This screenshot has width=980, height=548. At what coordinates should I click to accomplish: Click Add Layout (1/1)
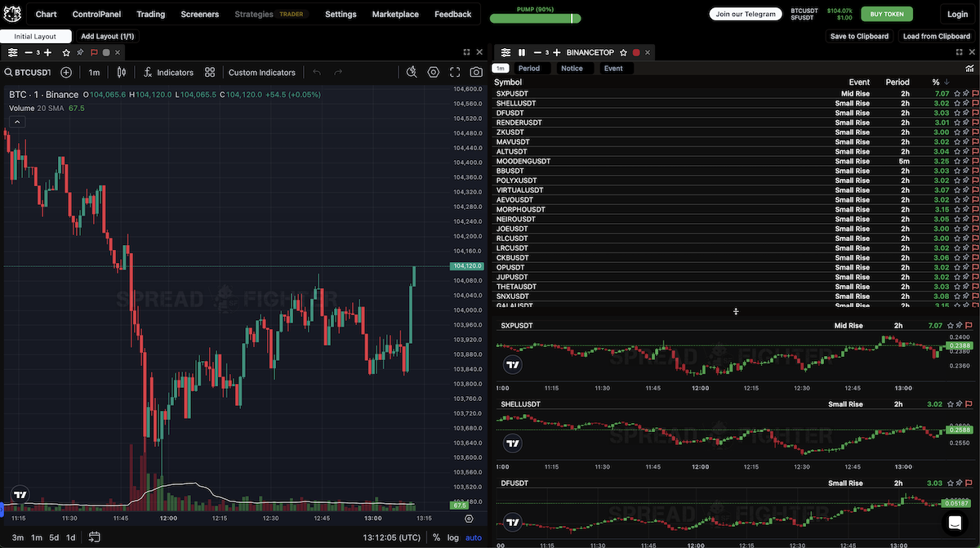tap(107, 36)
